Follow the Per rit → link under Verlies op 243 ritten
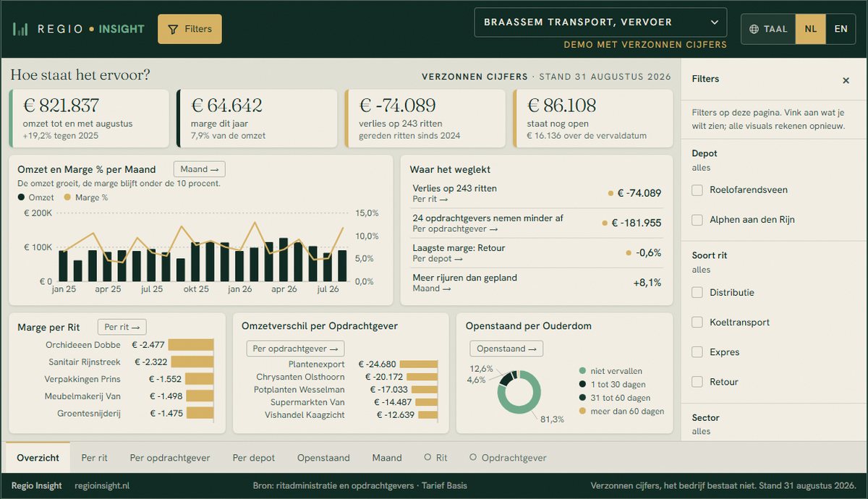The image size is (868, 499). 430,199
